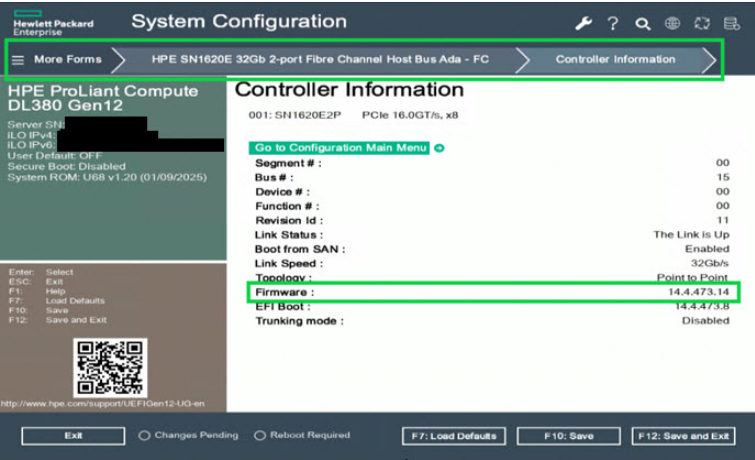Click the globe language icon

tap(672, 23)
